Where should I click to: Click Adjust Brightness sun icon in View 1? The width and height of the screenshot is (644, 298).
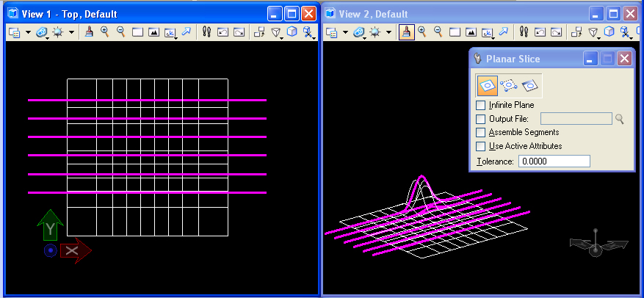point(58,32)
